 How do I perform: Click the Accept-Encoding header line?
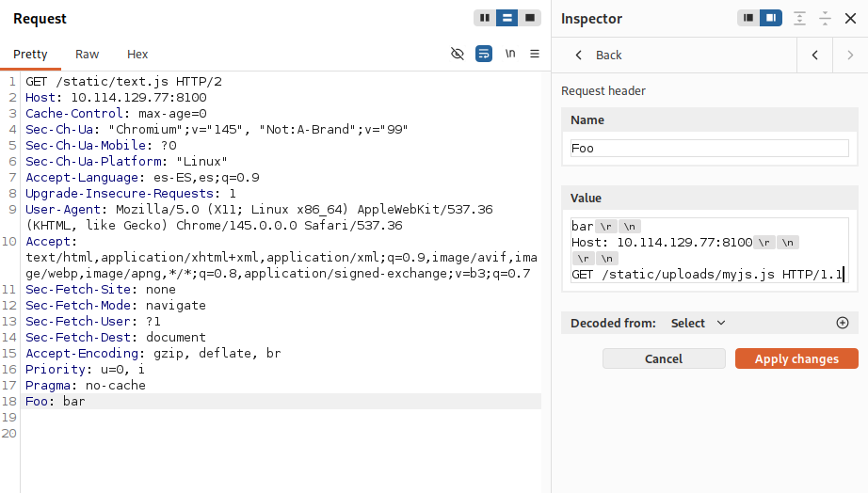153,353
